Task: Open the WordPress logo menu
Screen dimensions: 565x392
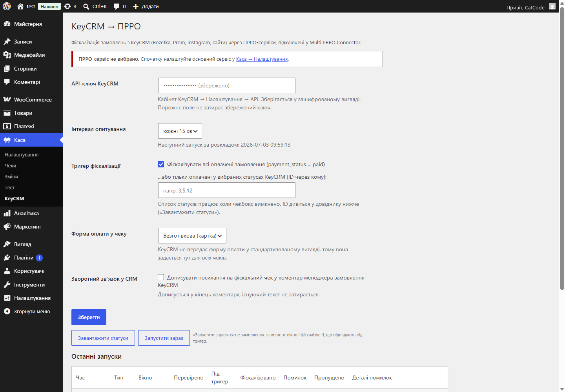Action: coord(7,6)
